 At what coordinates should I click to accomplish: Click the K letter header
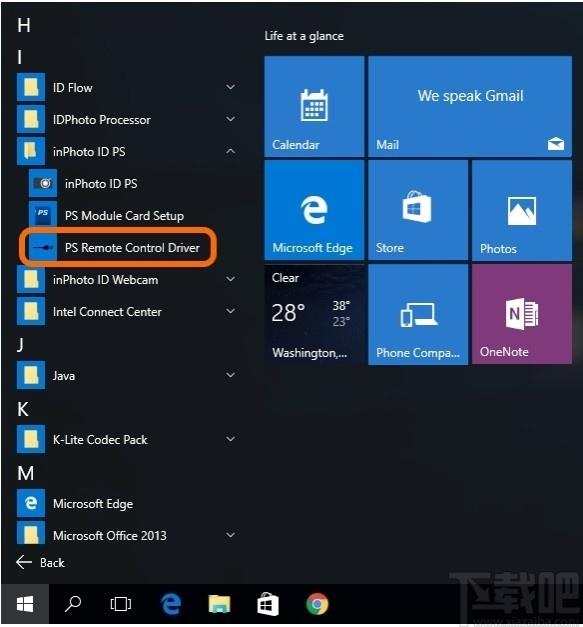click(23, 409)
